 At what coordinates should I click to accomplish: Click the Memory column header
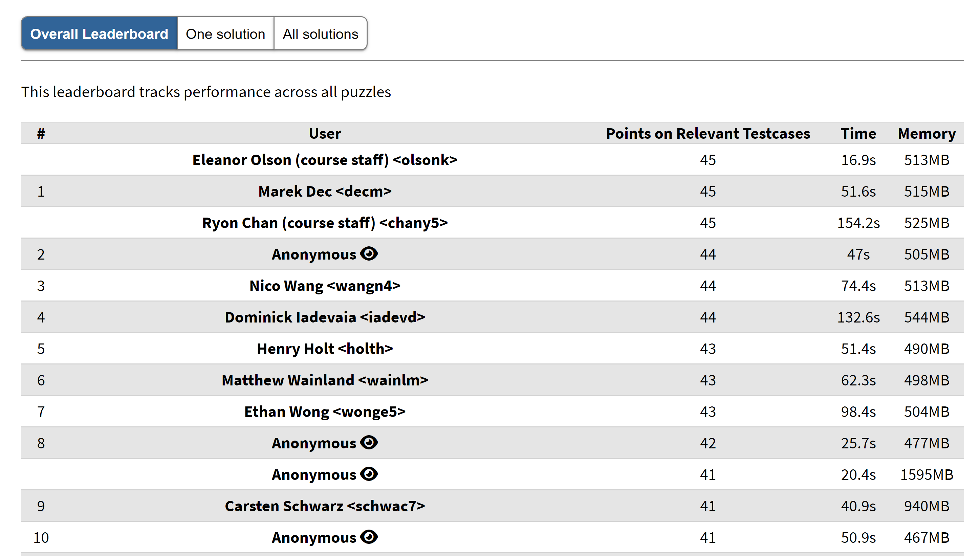pos(926,133)
